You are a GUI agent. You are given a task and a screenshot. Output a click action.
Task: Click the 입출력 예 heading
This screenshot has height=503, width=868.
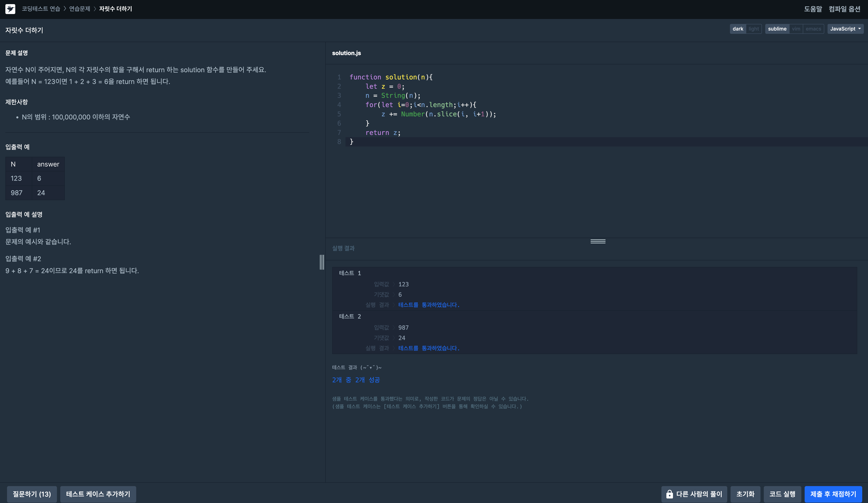click(17, 147)
